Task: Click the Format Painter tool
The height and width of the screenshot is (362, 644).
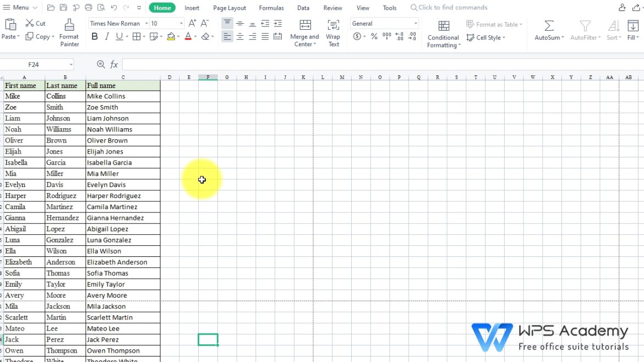Action: (69, 32)
